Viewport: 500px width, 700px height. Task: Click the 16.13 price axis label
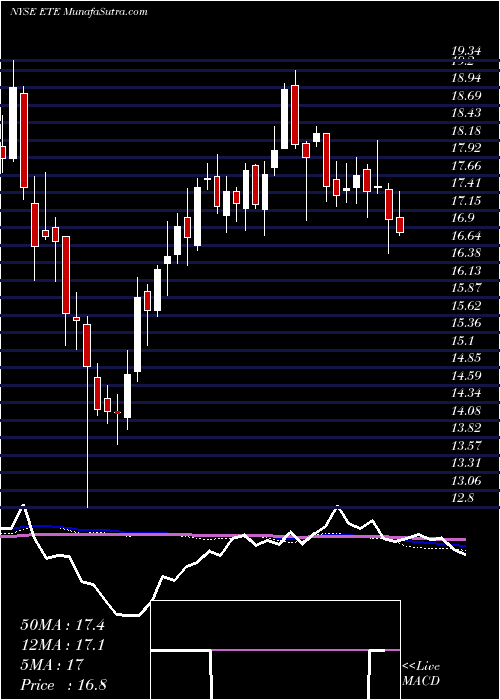coord(466,271)
